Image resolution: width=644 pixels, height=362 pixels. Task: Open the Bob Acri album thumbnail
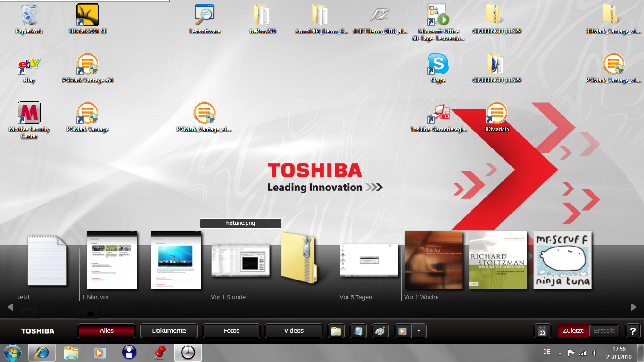pyautogui.click(x=434, y=260)
